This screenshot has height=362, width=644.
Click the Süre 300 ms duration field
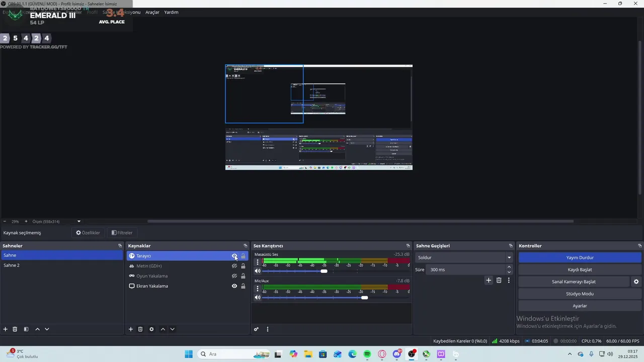click(x=465, y=269)
